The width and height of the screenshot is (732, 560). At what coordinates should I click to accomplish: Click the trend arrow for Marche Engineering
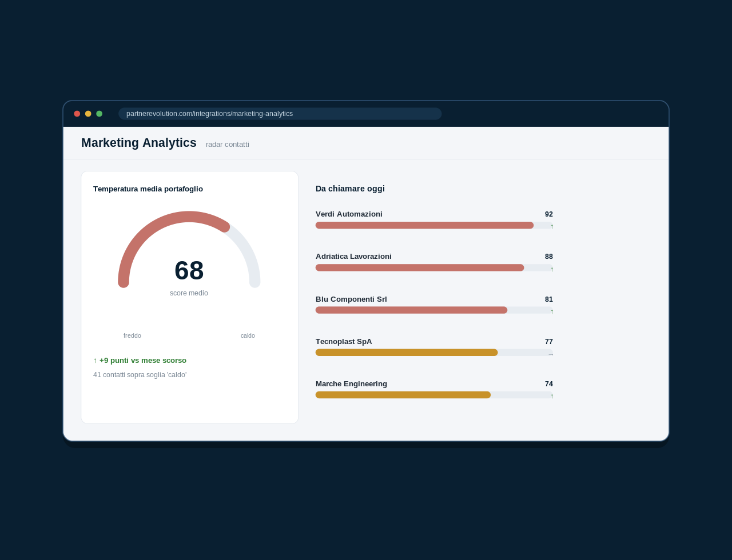click(x=552, y=396)
